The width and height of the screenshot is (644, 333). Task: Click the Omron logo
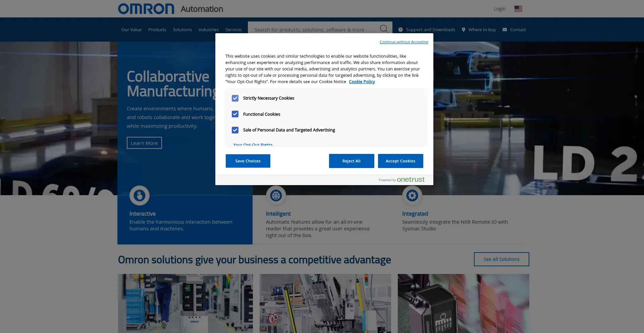point(146,9)
